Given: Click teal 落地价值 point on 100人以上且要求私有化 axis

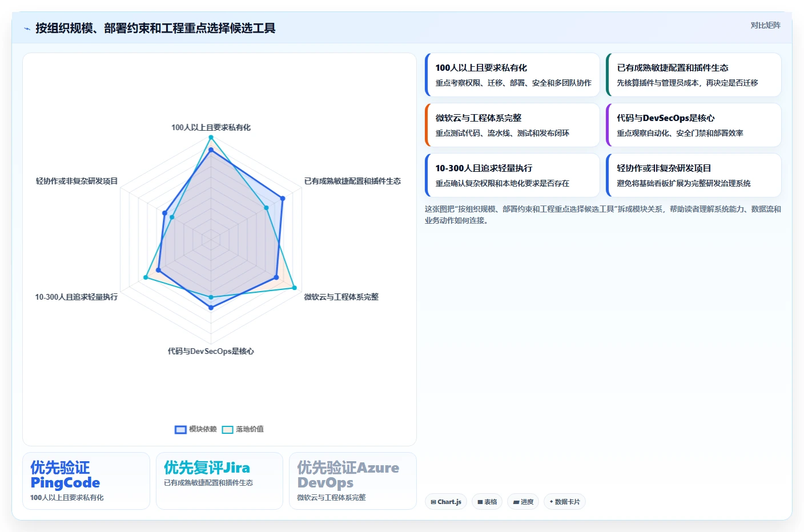Looking at the screenshot, I should coord(211,138).
